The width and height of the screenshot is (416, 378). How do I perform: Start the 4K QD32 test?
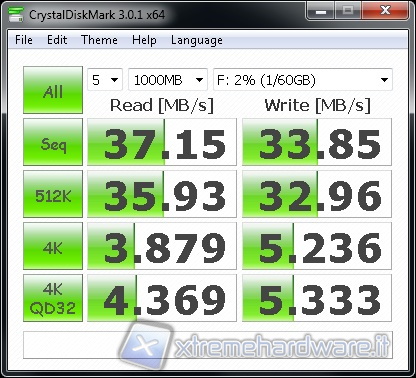[x=53, y=298]
